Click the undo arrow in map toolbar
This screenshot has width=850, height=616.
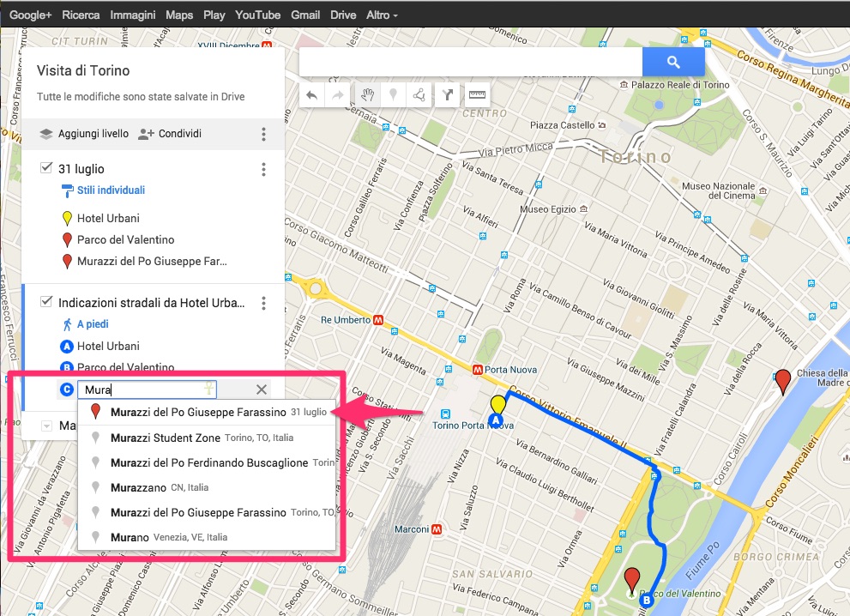pos(311,95)
